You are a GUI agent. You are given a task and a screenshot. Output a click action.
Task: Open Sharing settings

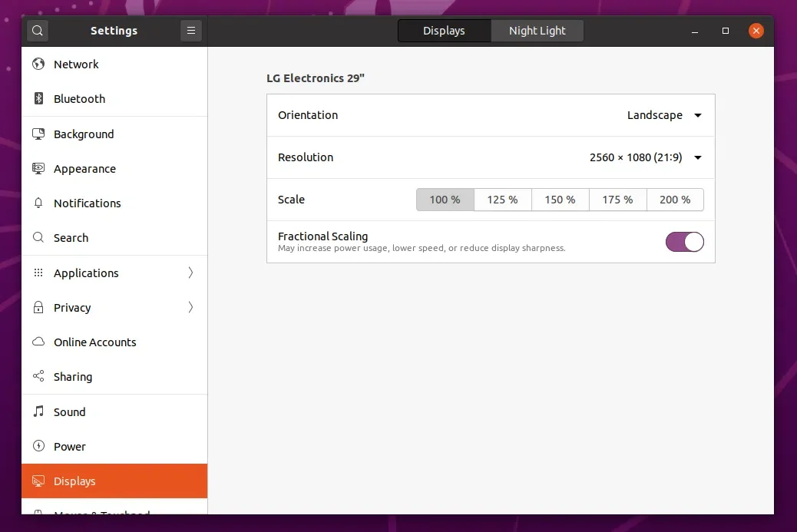[x=114, y=376]
